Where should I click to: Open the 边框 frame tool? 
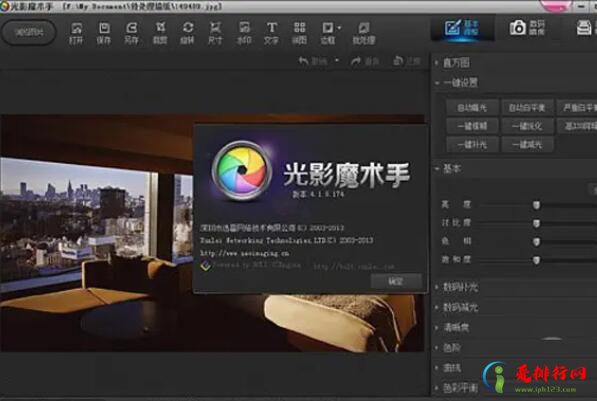click(x=328, y=33)
